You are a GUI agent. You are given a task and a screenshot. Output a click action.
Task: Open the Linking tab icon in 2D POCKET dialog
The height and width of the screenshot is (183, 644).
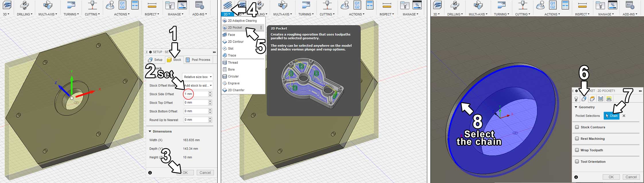[609, 99]
